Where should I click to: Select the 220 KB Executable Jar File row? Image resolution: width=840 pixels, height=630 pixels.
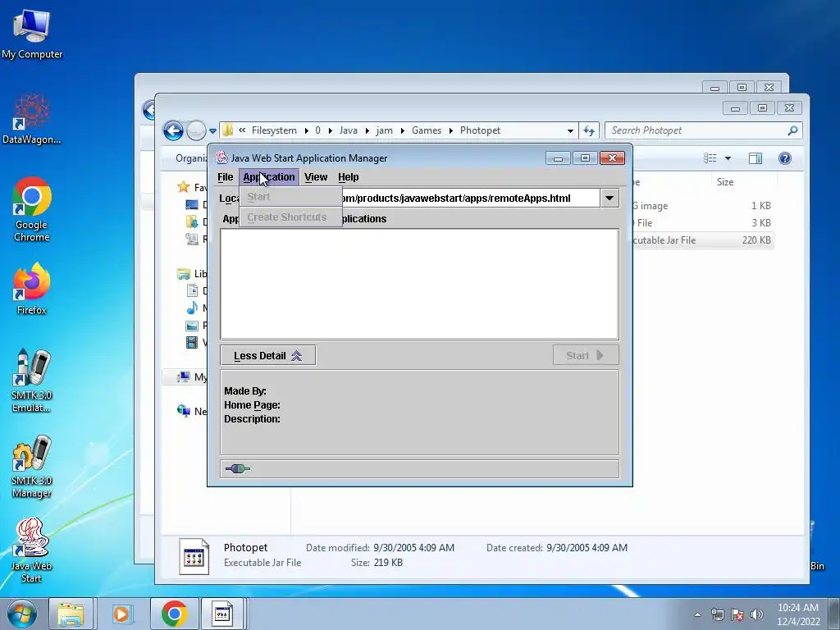tap(702, 240)
